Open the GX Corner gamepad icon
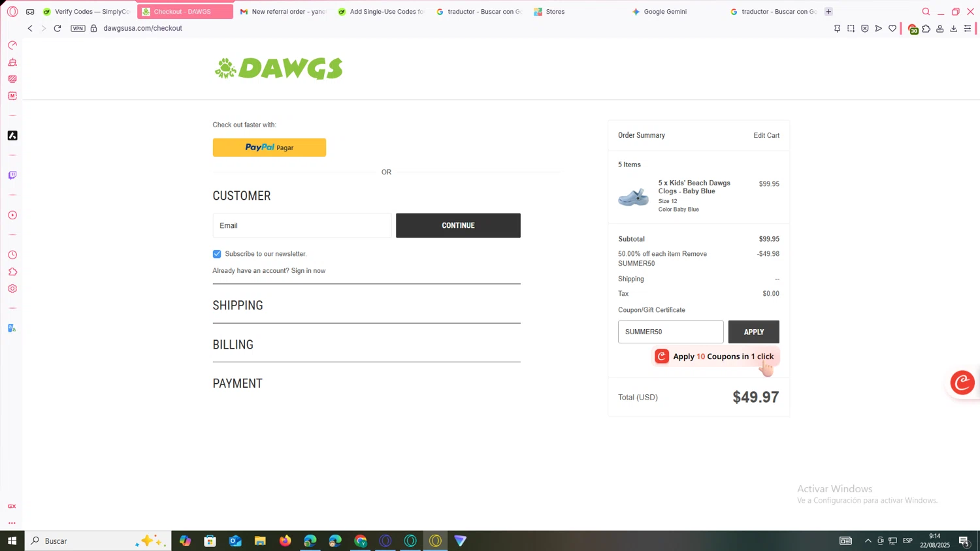980x551 pixels. tap(30, 12)
